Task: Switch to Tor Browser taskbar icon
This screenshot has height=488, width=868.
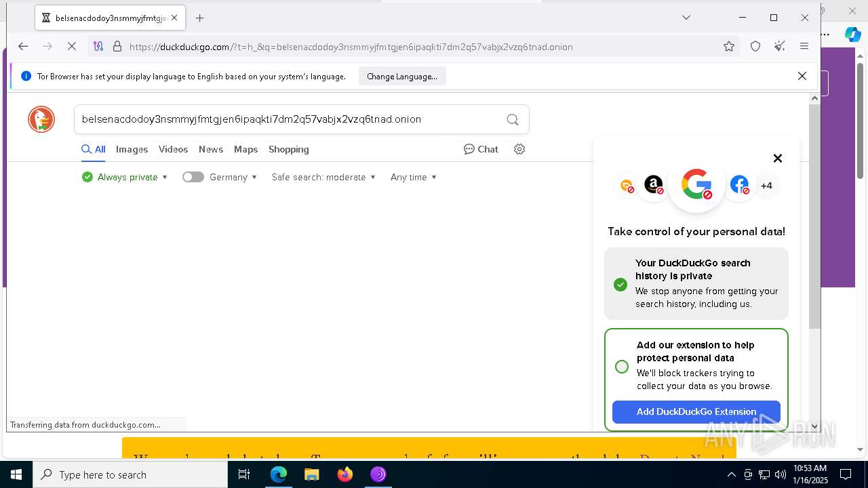Action: coord(378,474)
